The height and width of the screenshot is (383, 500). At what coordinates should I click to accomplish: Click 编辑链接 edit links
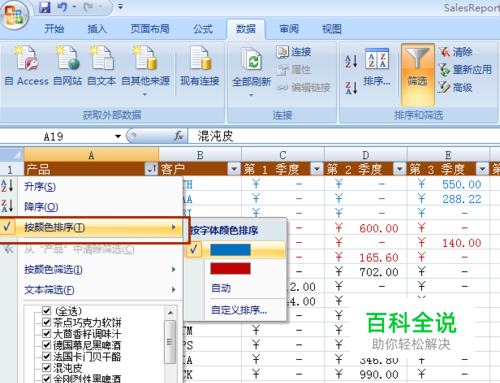click(x=303, y=88)
